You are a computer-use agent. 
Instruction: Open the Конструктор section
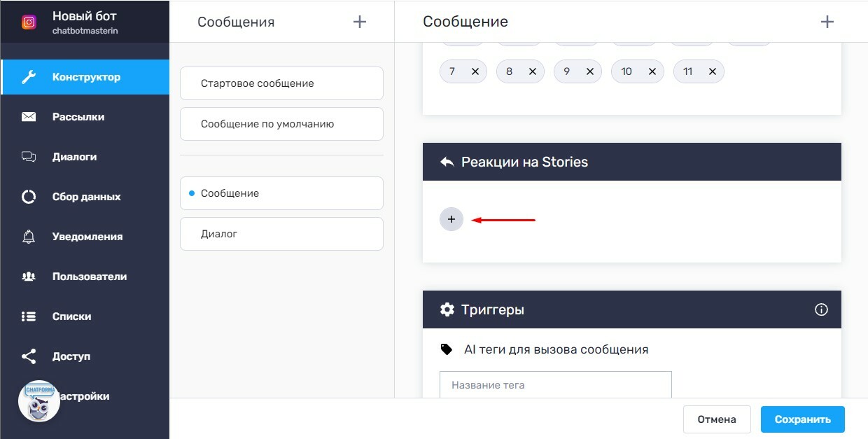coord(85,77)
